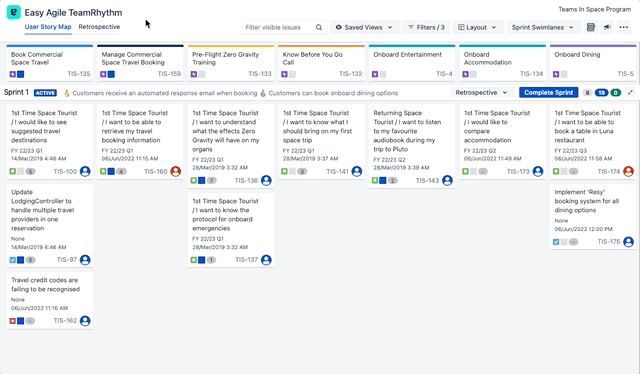Screen dimensions: 640x374
Task: Open the Layout dropdown
Action: [x=477, y=27]
